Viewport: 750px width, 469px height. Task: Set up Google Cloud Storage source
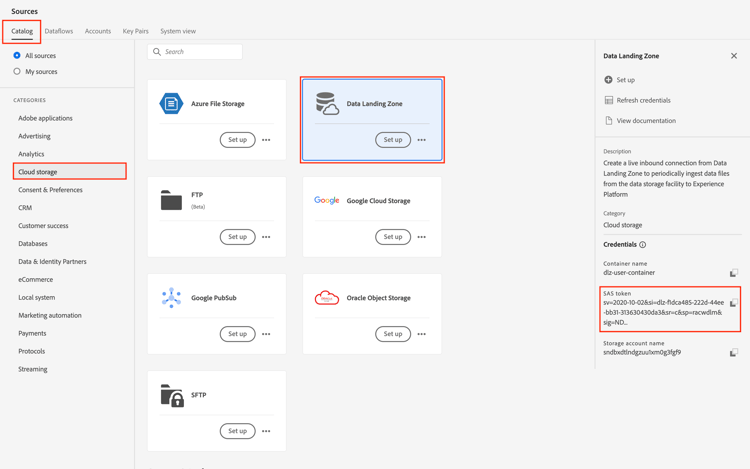pos(393,237)
